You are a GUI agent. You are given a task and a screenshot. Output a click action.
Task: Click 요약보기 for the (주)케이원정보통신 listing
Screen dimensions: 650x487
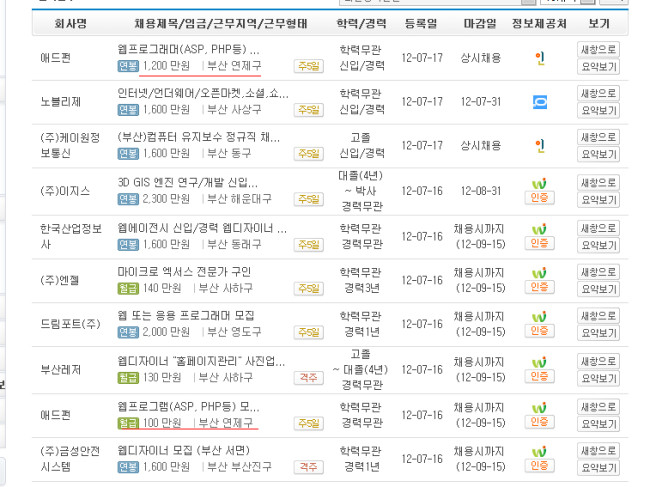[x=598, y=155]
